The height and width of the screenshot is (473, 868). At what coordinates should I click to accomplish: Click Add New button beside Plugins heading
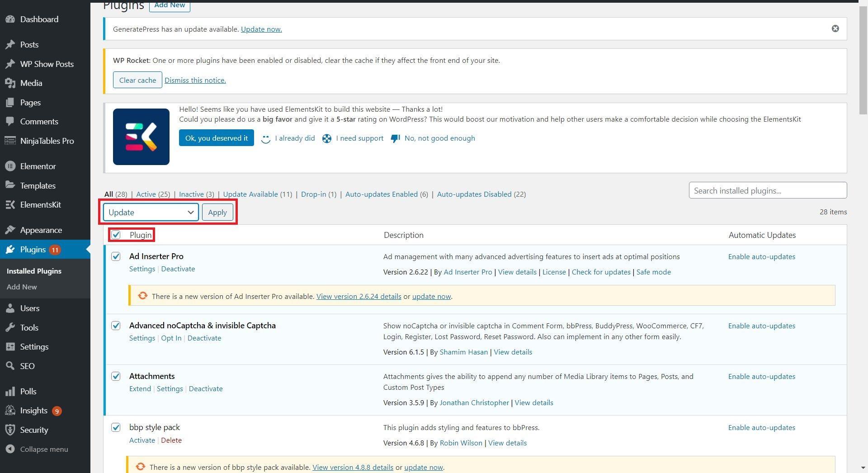pyautogui.click(x=170, y=6)
